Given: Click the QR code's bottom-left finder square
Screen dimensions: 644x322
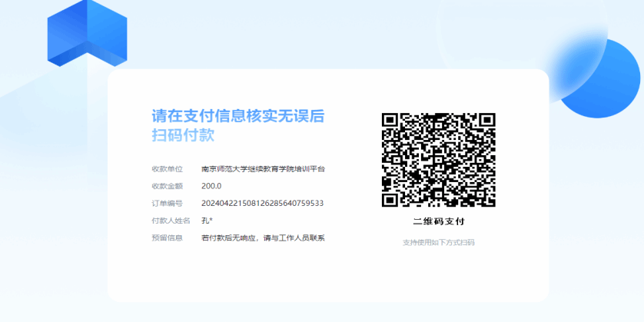Looking at the screenshot, I should (390, 199).
